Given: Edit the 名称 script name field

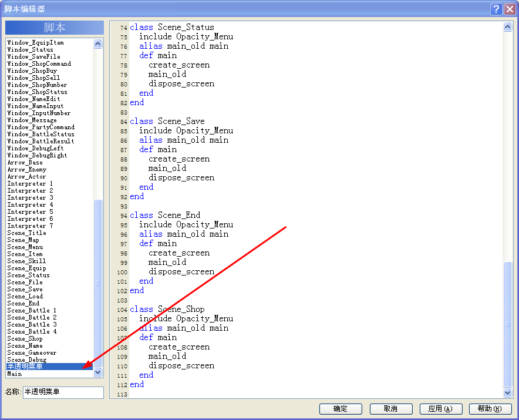Looking at the screenshot, I should (63, 392).
